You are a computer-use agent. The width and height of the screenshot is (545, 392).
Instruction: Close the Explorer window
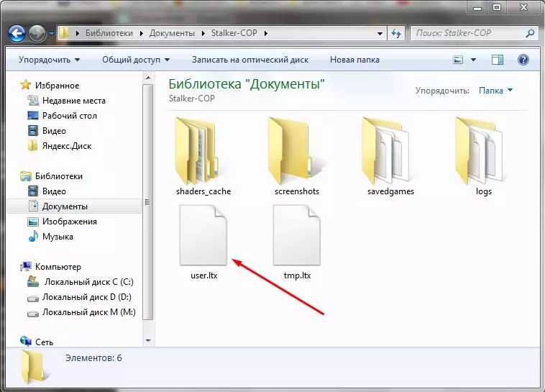524,7
